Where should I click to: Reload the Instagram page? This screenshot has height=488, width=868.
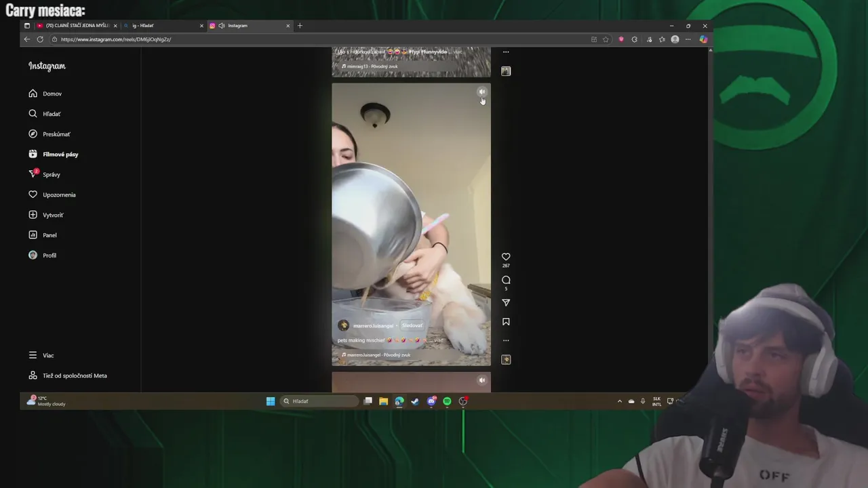pos(40,39)
